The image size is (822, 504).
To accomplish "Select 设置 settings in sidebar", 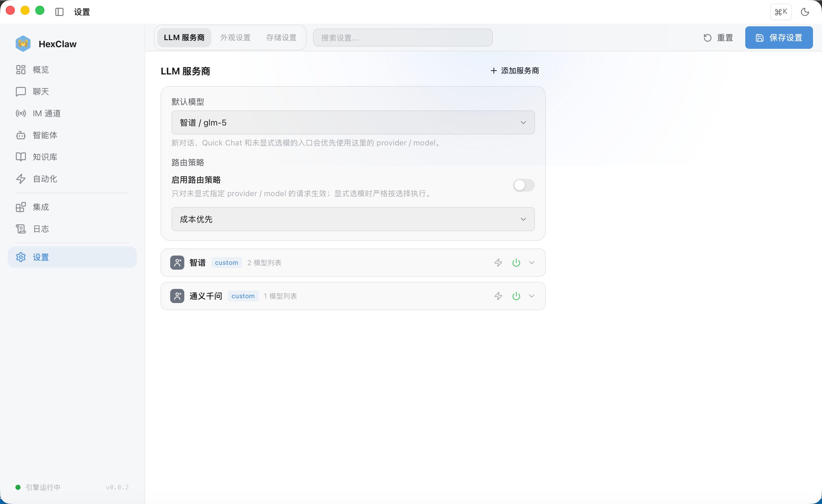I will pyautogui.click(x=72, y=257).
